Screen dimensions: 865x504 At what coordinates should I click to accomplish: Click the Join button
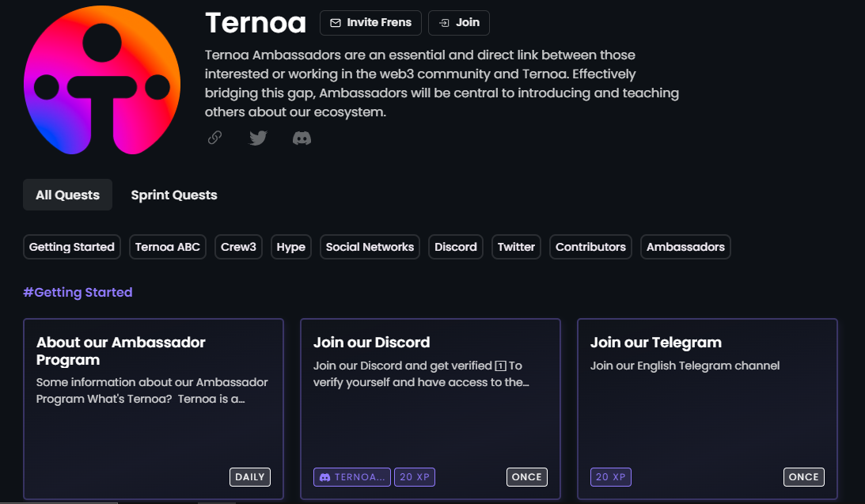point(459,23)
